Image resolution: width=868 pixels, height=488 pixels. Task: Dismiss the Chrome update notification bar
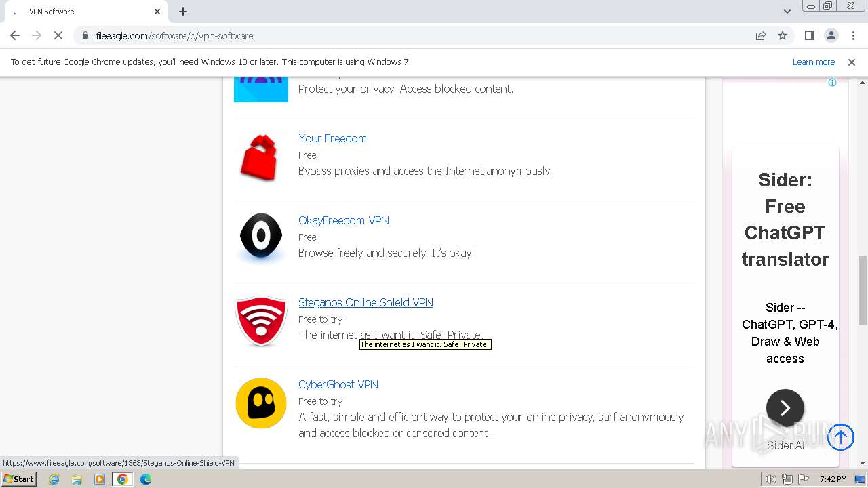coord(852,62)
